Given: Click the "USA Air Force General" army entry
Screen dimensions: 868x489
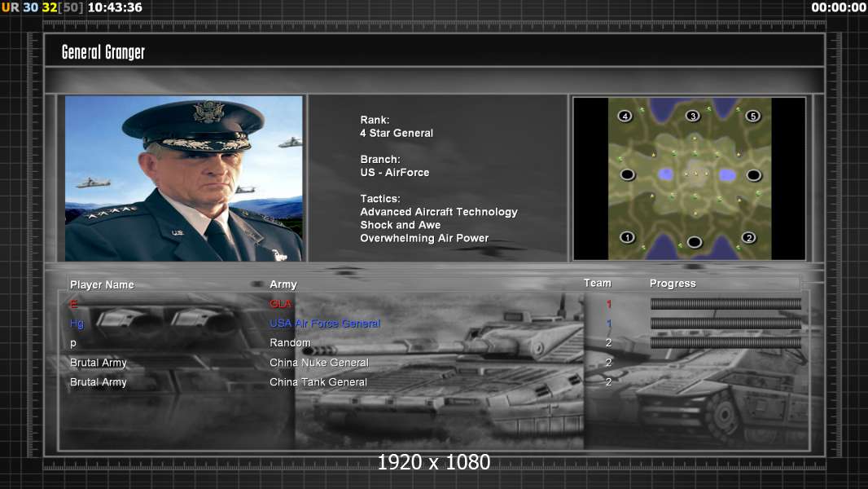Looking at the screenshot, I should point(325,324).
